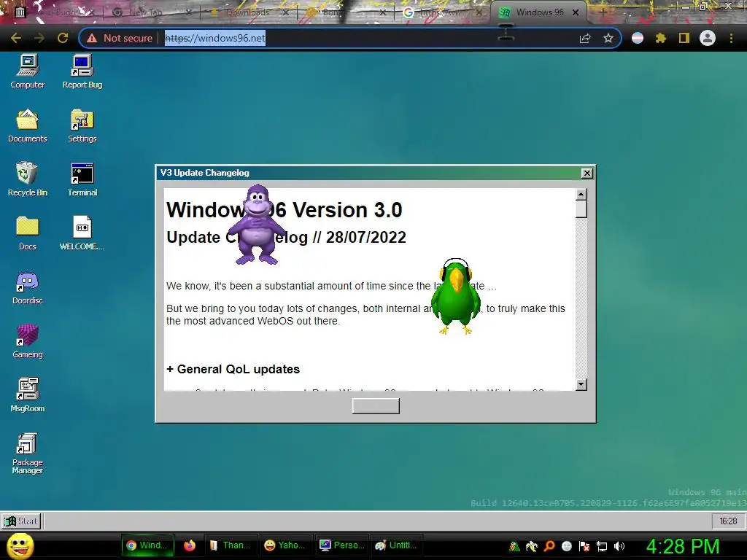Click the striped flag extension icon
The height and width of the screenshot is (560, 747).
pyautogui.click(x=638, y=38)
